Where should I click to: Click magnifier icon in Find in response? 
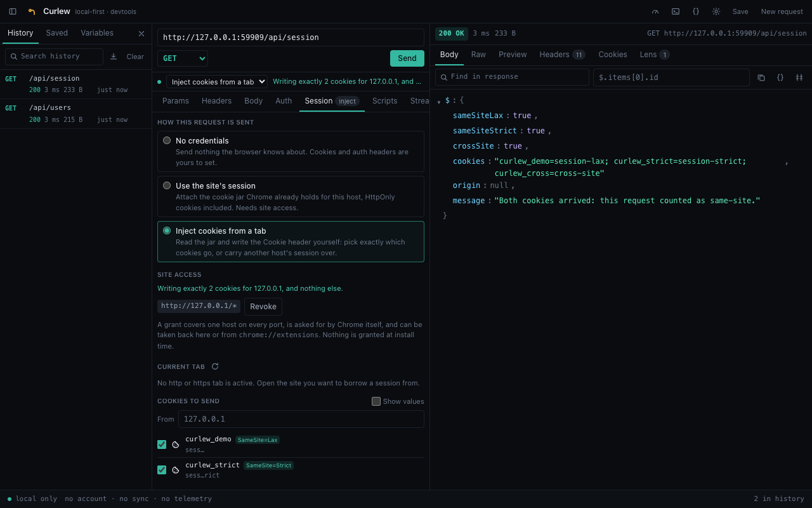coord(444,77)
